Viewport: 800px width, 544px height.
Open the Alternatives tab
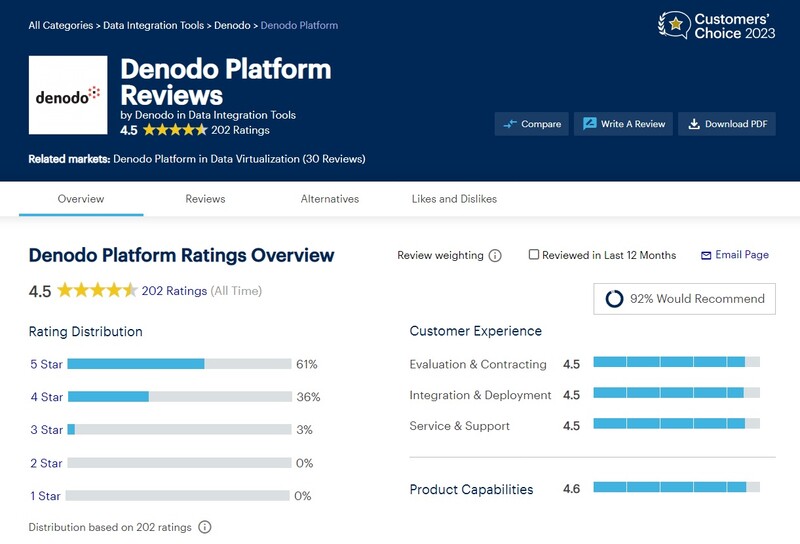click(330, 199)
